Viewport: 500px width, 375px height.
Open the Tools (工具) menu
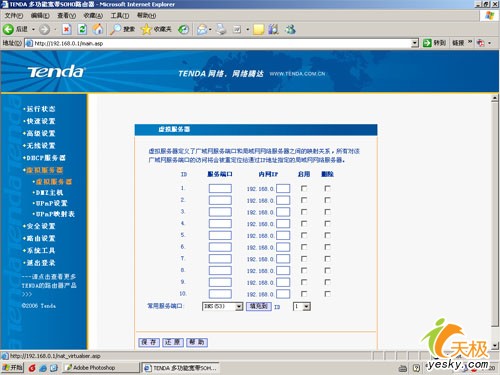tap(120, 16)
